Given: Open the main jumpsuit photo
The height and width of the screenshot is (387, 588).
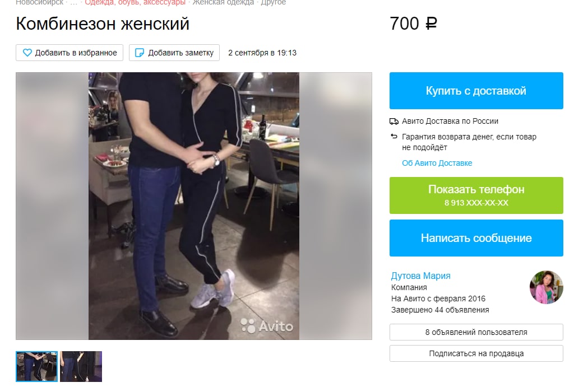Looking at the screenshot, I should pos(194,206).
